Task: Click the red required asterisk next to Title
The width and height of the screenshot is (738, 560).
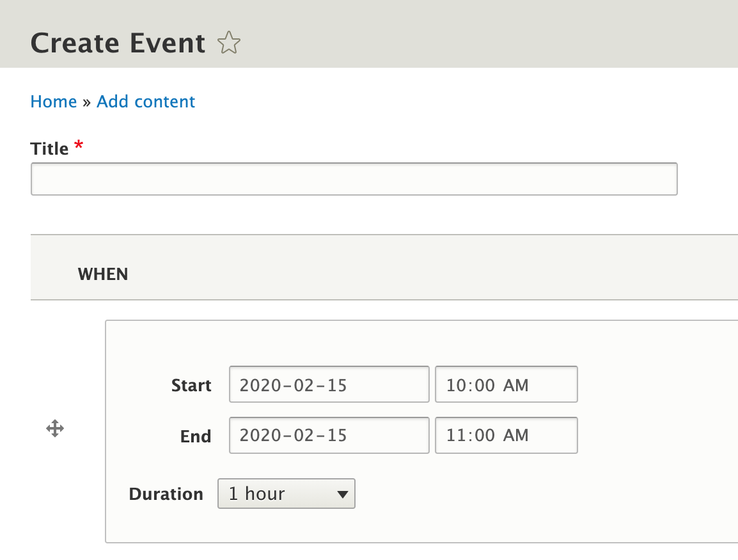Action: [79, 146]
